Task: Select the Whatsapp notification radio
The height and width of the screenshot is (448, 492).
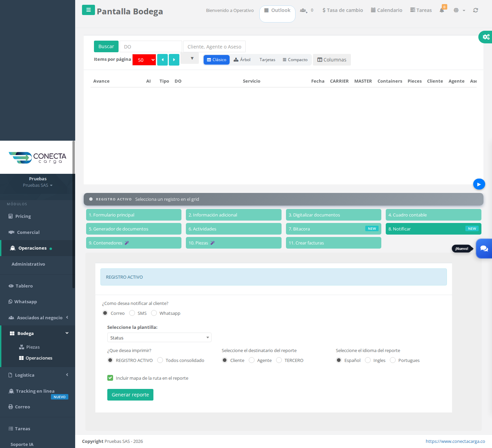Action: 154,313
